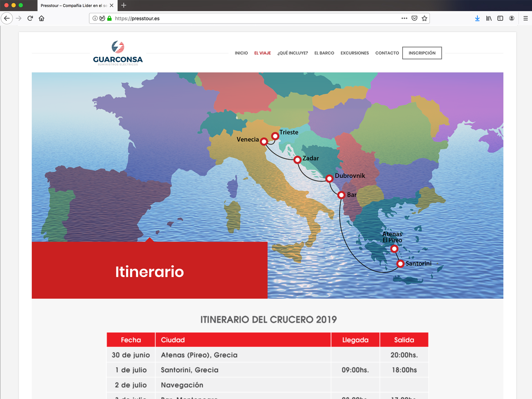Open the downloads panel
Image resolution: width=532 pixels, height=399 pixels.
coord(477,19)
